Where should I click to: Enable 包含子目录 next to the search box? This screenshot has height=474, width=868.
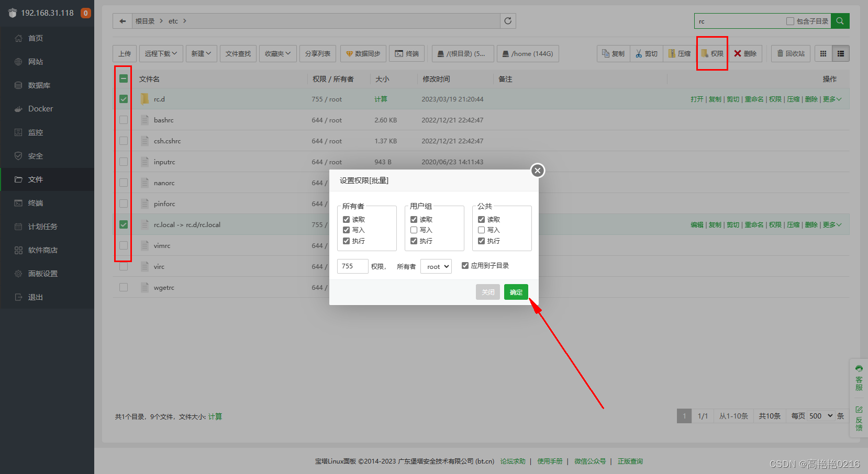790,21
